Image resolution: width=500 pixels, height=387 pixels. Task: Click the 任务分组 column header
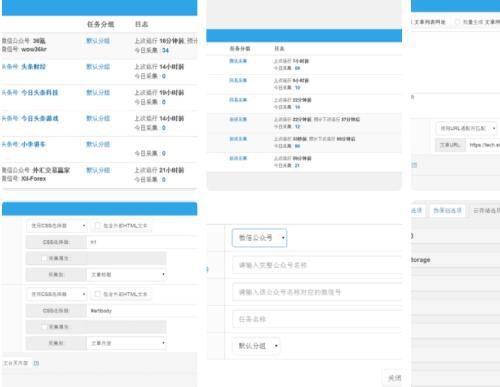click(100, 24)
